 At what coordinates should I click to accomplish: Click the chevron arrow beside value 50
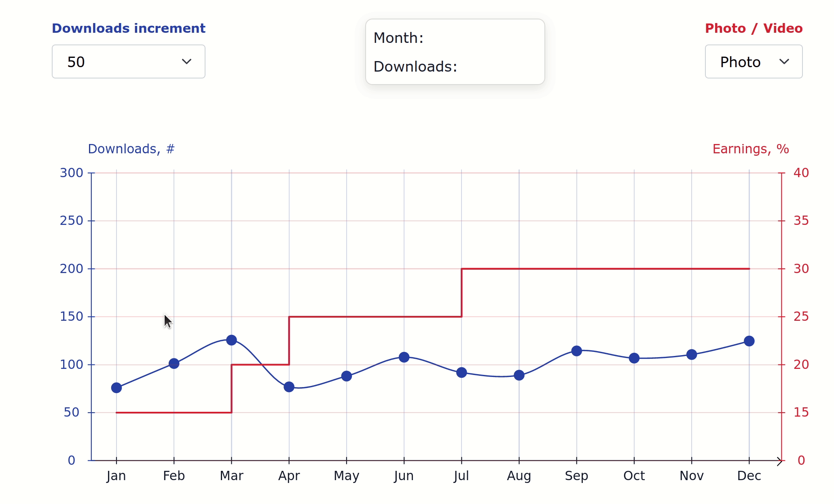pyautogui.click(x=186, y=61)
